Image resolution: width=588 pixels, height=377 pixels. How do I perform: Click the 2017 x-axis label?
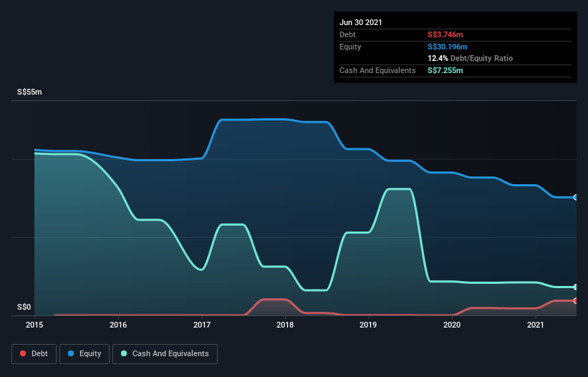pyautogui.click(x=202, y=325)
